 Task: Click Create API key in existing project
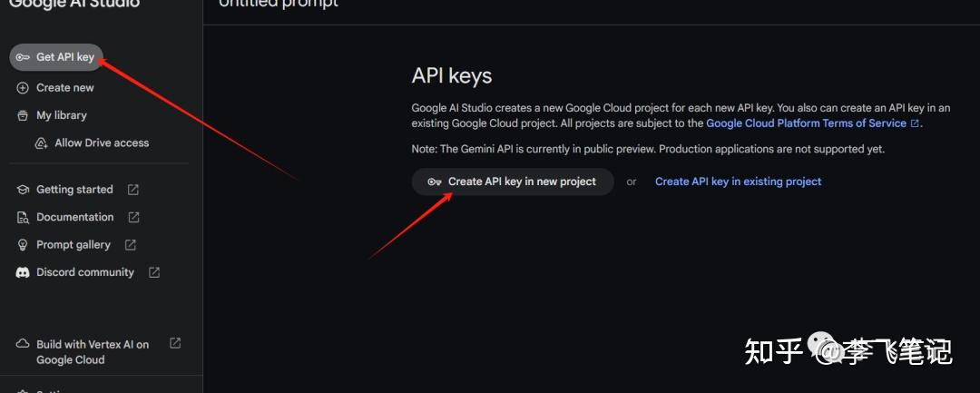coord(738,182)
